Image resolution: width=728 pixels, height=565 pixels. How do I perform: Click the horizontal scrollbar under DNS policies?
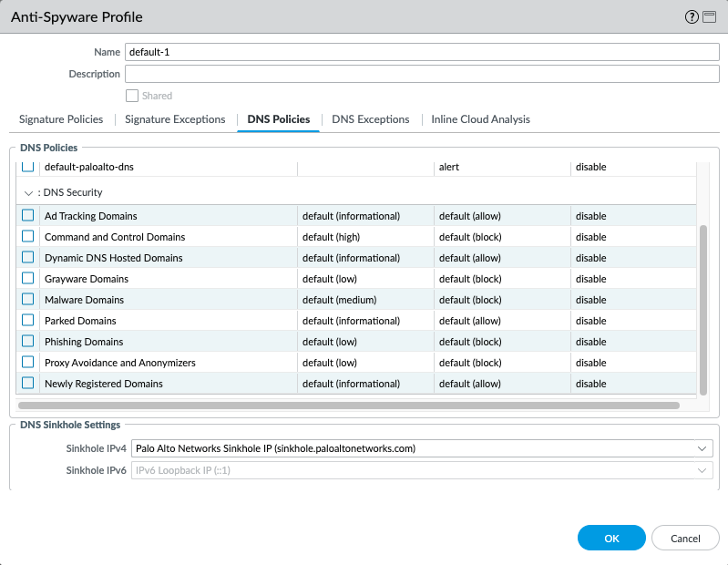click(x=348, y=406)
